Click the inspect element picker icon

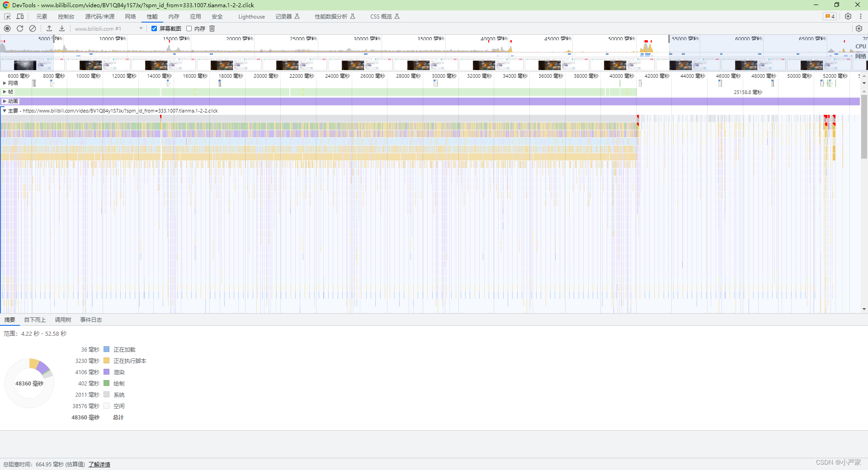pyautogui.click(x=7, y=16)
